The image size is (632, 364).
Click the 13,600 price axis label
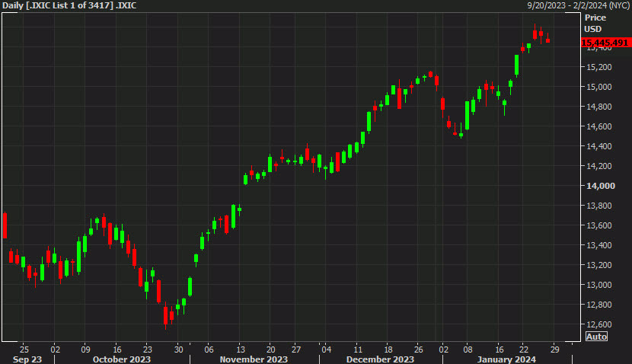click(599, 225)
